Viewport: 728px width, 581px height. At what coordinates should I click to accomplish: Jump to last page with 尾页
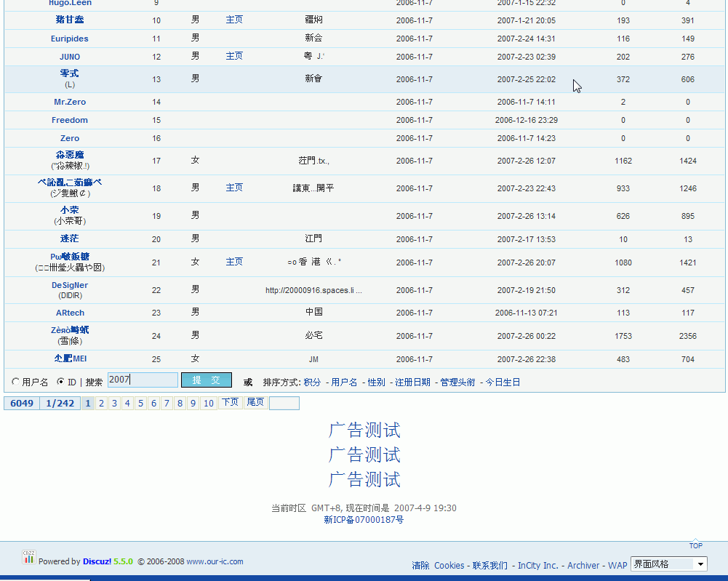click(255, 402)
